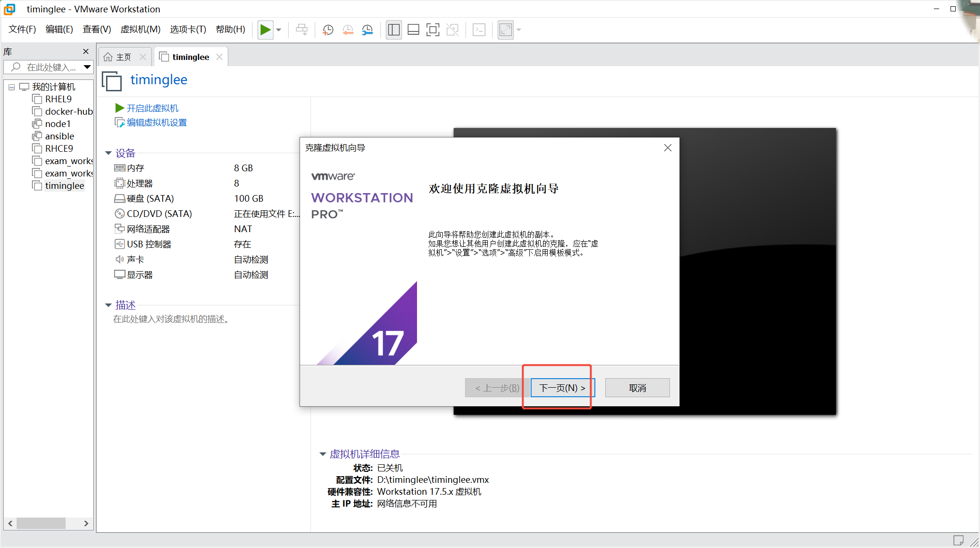Collapse the 设备 section
Image resolution: width=980 pixels, height=548 pixels.
[x=108, y=153]
